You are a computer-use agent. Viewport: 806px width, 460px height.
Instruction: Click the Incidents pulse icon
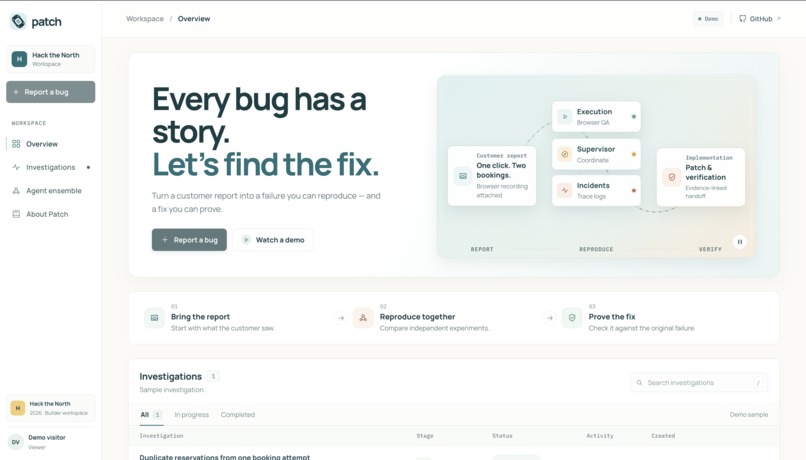pos(564,191)
